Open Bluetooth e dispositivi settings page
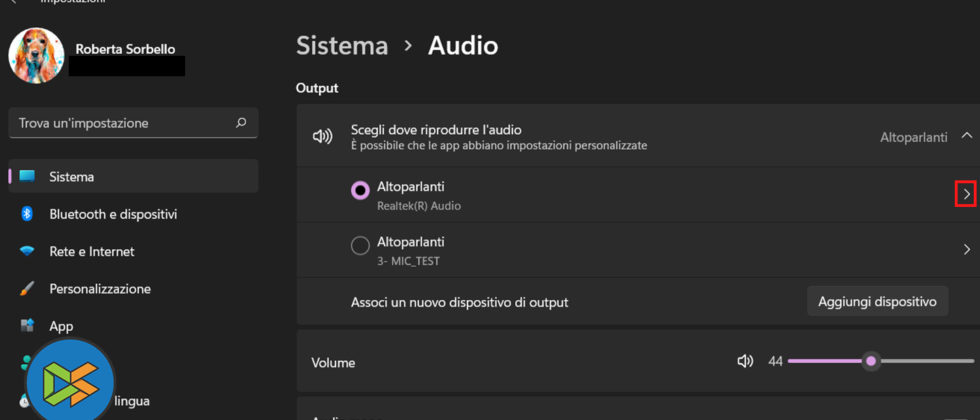 click(113, 214)
